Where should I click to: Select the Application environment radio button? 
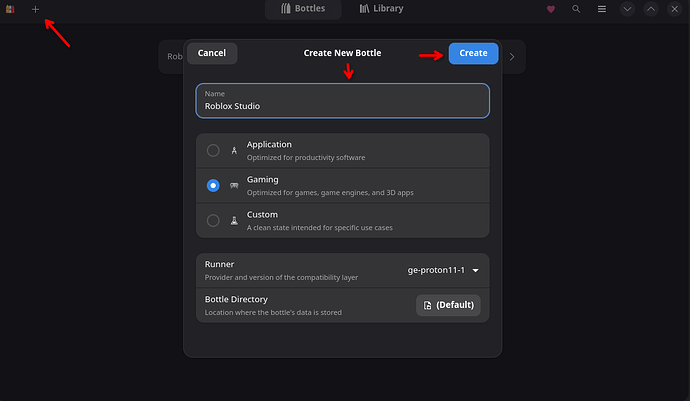pos(213,151)
